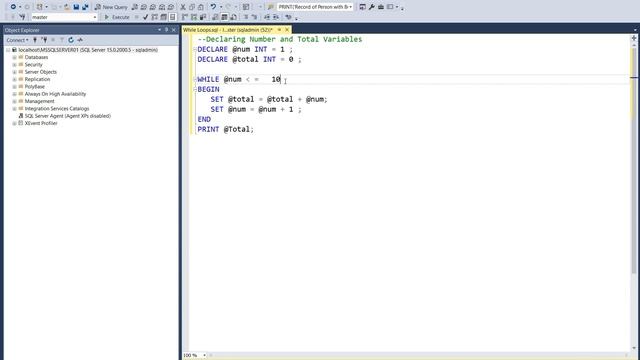Click the Toolbox briefcase icon
Screen dimensions: 640x360
[381, 7]
